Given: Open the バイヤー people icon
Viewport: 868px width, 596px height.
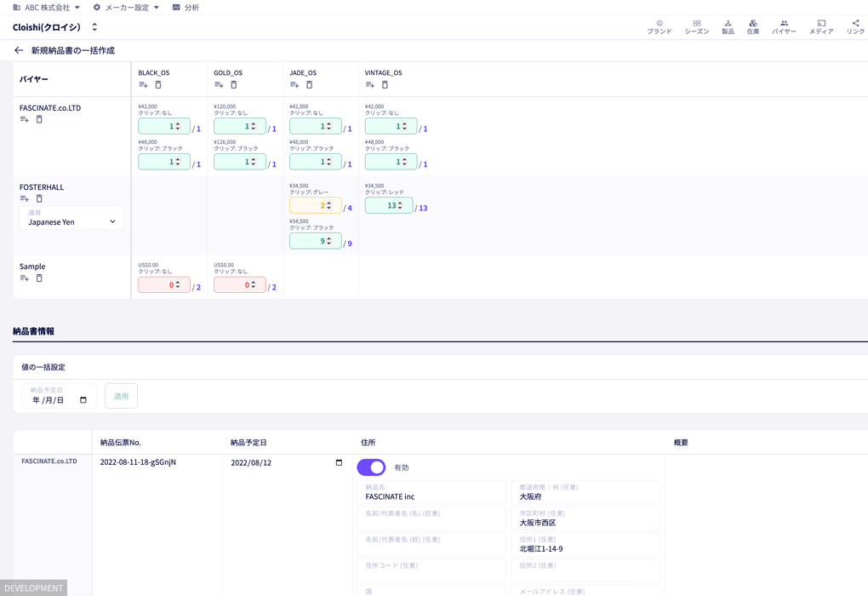Looking at the screenshot, I should pos(784,27).
